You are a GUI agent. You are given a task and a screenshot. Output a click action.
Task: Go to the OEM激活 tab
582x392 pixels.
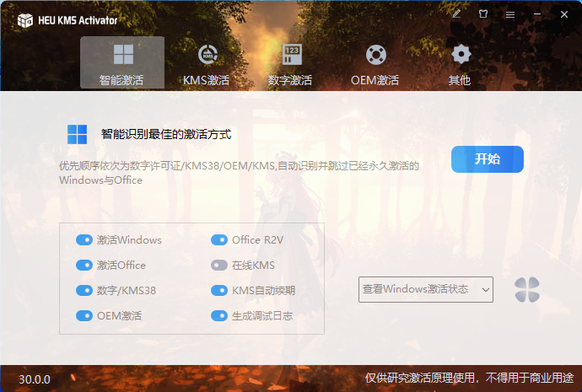(x=375, y=63)
